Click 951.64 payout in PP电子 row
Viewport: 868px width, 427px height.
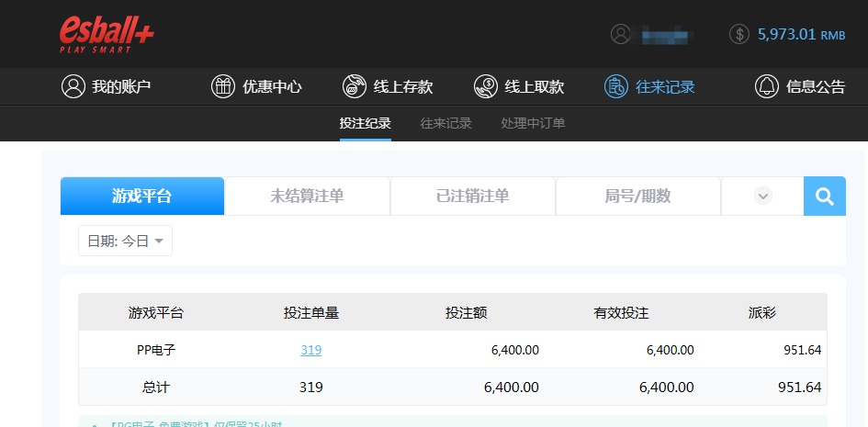(803, 350)
